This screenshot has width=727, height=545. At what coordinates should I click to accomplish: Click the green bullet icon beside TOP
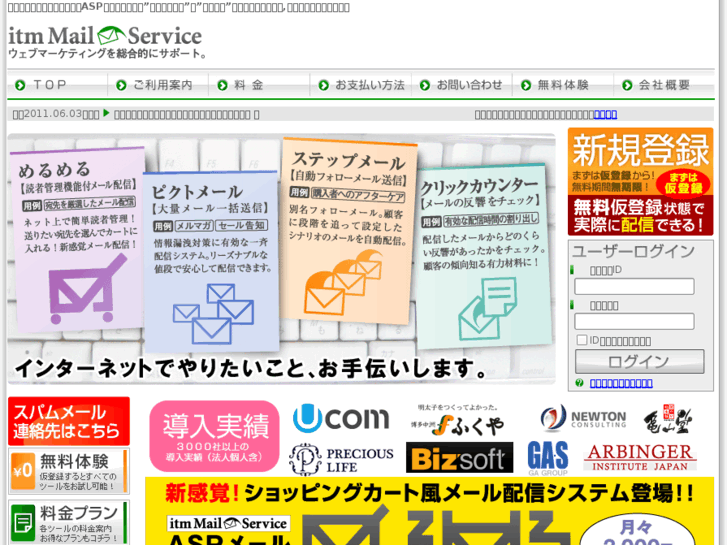20,85
